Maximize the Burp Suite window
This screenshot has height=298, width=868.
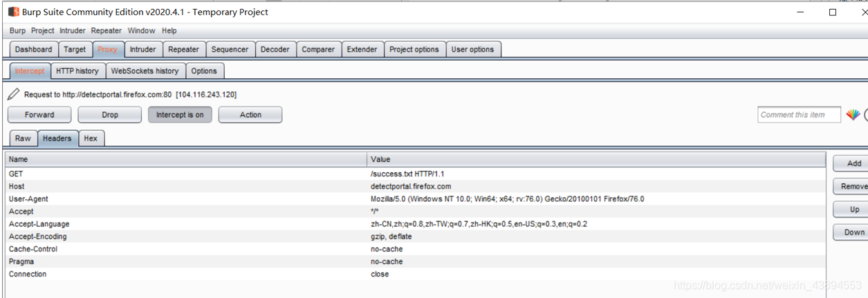833,12
